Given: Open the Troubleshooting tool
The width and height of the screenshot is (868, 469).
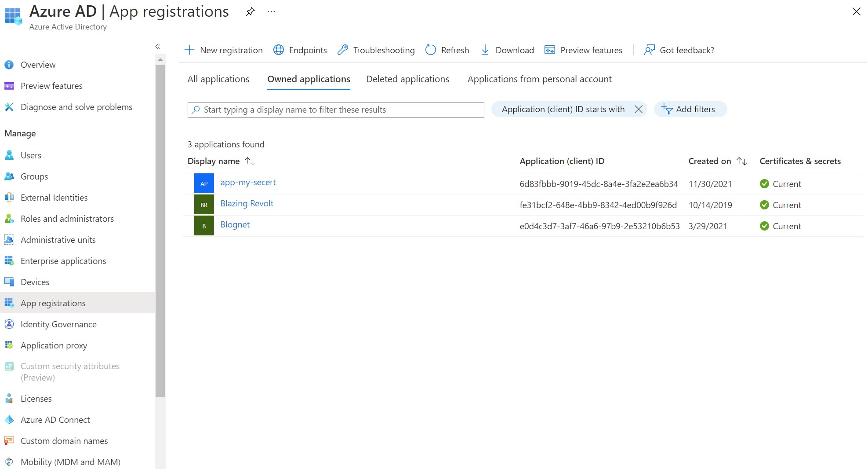Looking at the screenshot, I should 376,50.
